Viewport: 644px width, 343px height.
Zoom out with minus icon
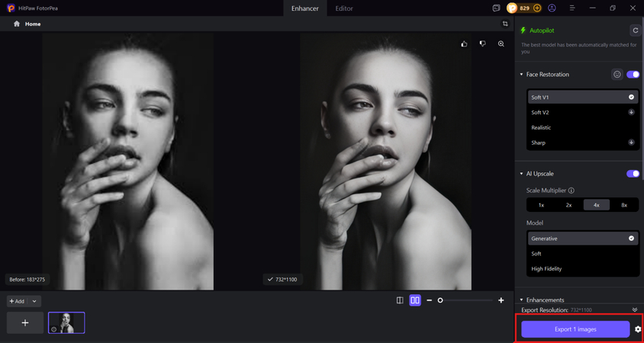click(429, 300)
